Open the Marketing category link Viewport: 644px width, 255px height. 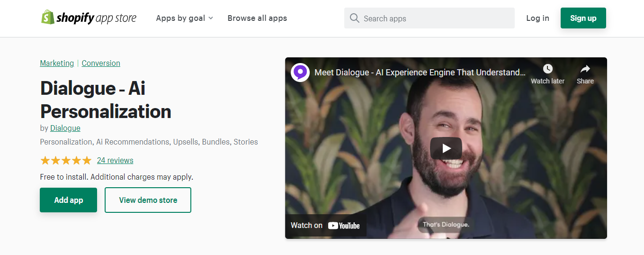tap(57, 63)
